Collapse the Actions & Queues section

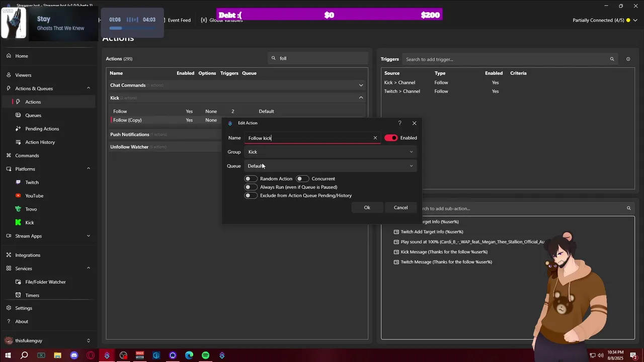pos(89,88)
